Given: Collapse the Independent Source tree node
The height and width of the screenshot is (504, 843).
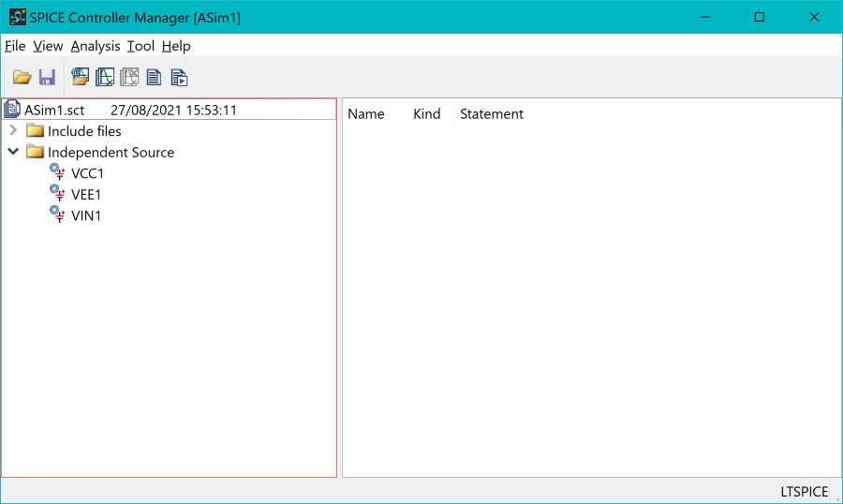Looking at the screenshot, I should (x=13, y=152).
